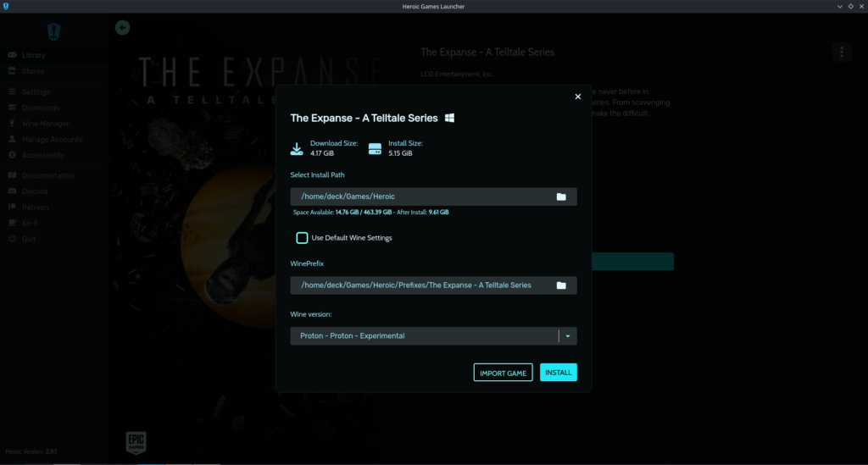Click the Discord logo icon

[12, 191]
